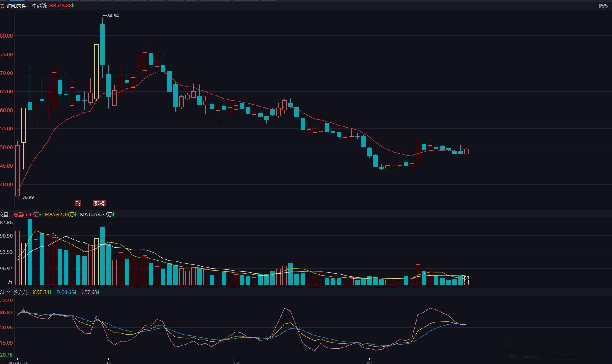Click the 50.00 price axis label

[x=6, y=147]
